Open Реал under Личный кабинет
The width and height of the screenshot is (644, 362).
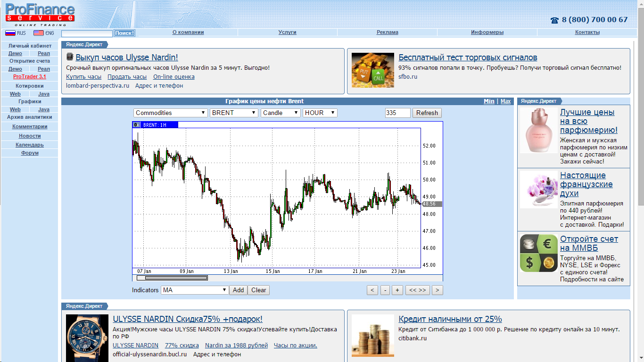pyautogui.click(x=44, y=54)
